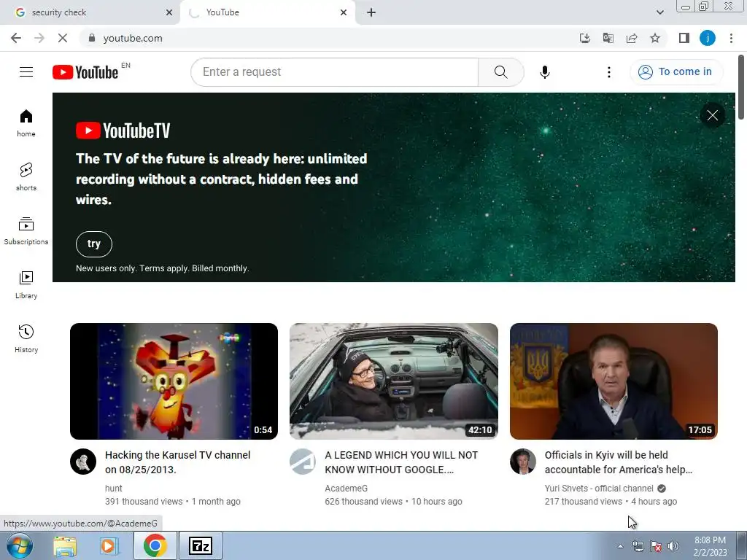Open the 42:10 car video thumbnail

[393, 381]
